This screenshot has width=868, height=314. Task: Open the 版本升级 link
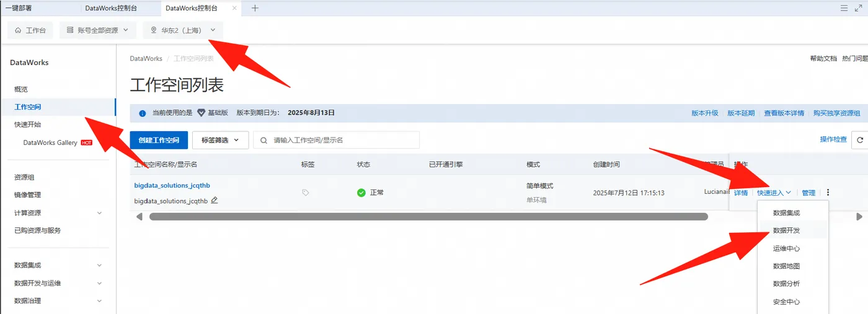(705, 113)
